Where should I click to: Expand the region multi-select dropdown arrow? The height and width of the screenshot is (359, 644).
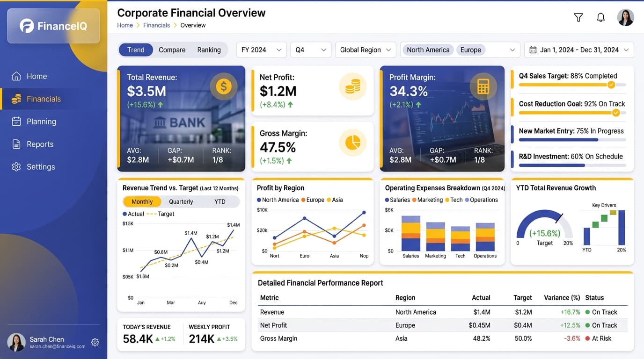coord(512,50)
